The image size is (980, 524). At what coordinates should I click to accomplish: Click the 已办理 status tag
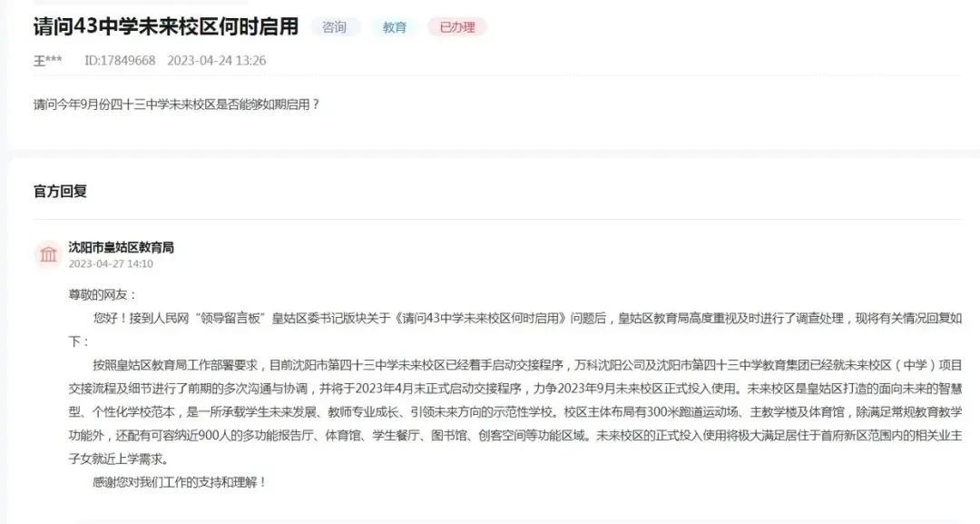tap(456, 27)
